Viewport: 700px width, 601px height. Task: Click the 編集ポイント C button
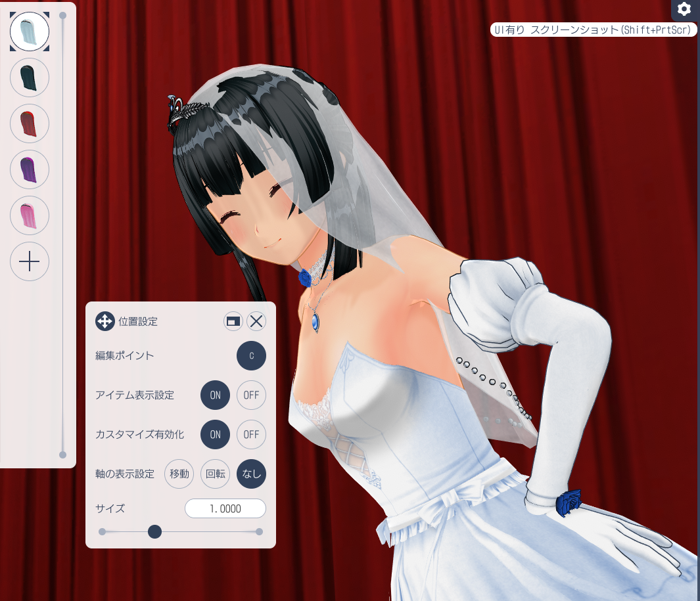click(251, 355)
